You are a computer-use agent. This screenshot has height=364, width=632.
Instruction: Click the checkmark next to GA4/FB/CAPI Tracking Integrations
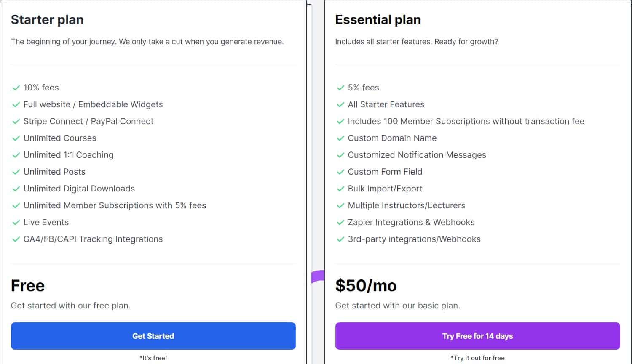pyautogui.click(x=16, y=239)
